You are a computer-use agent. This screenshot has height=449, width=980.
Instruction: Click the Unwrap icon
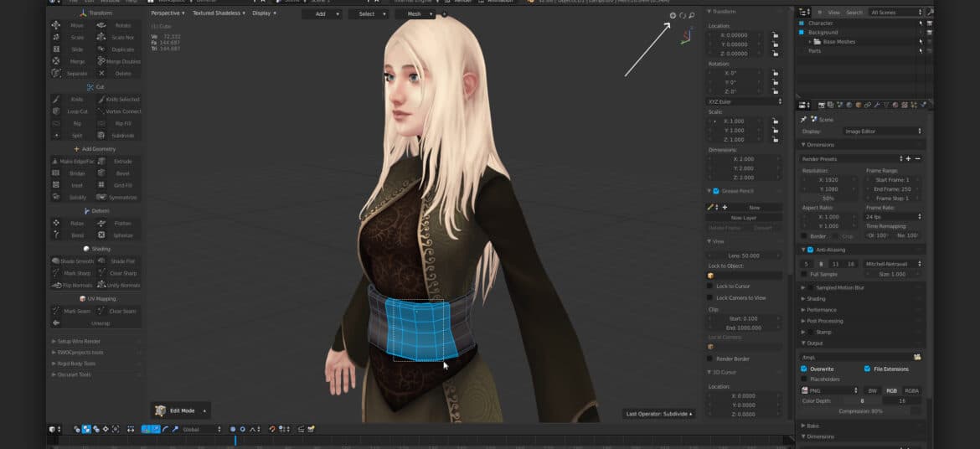[x=56, y=323]
